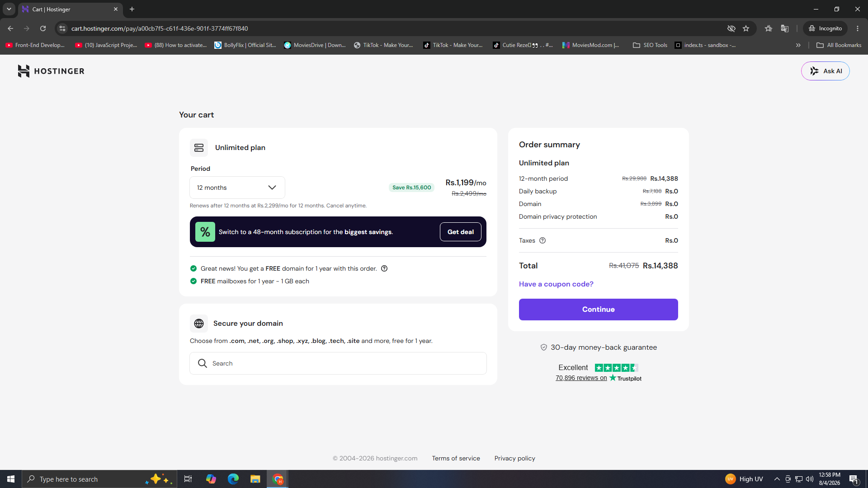Open the 70,896 reviews Trustpilot link
Viewport: 868px width, 488px height.
tap(581, 378)
